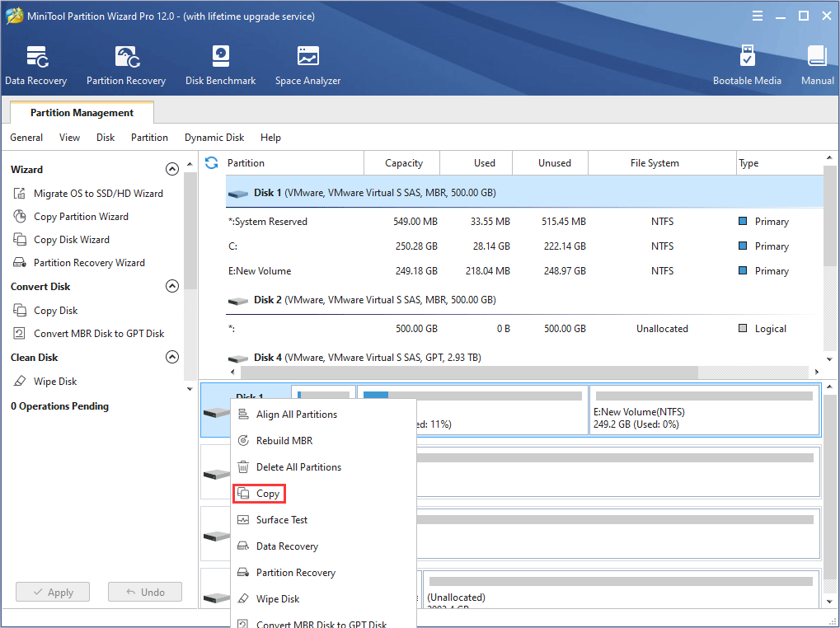Collapse the Clean Disk section
This screenshot has height=628, width=840.
point(172,357)
